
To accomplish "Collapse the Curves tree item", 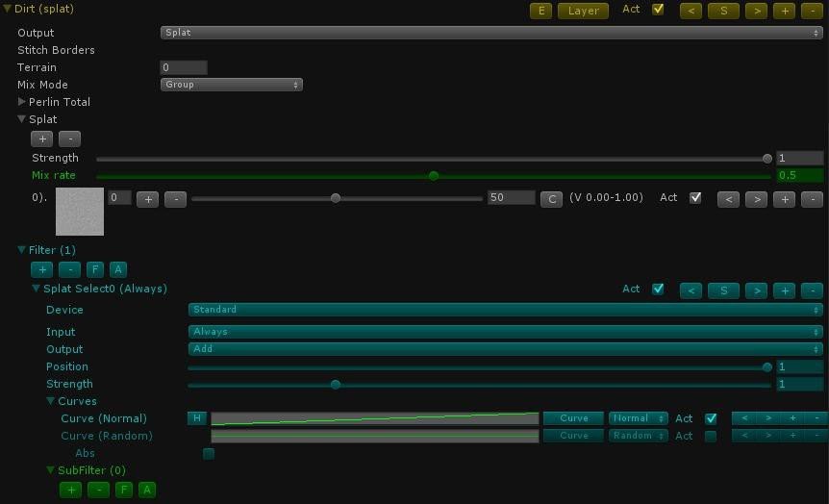I will point(50,401).
